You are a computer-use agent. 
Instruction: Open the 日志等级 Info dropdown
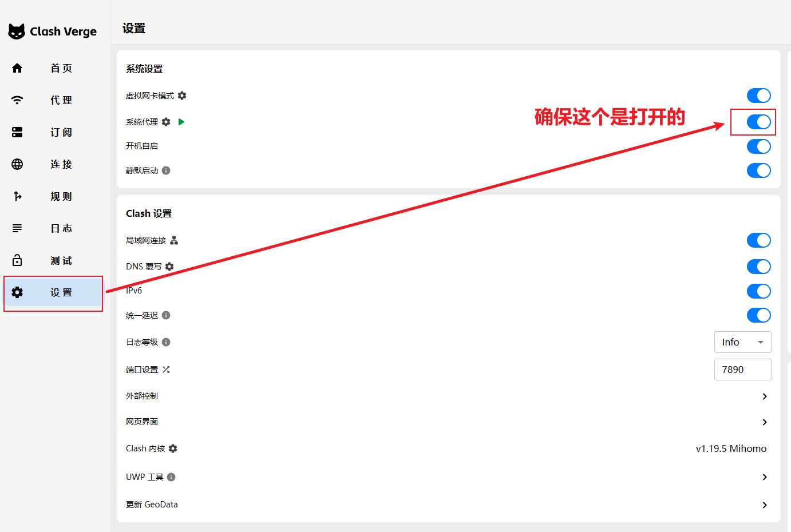pyautogui.click(x=742, y=342)
